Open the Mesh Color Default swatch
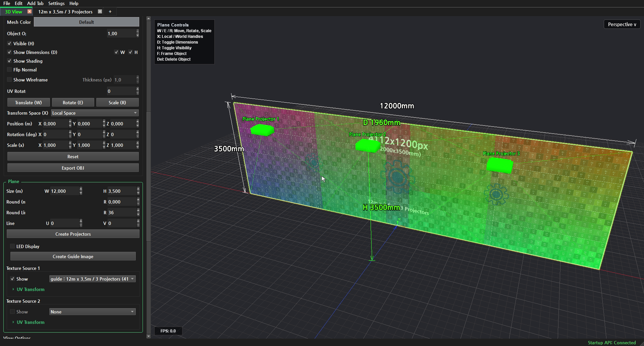This screenshot has height=346, width=644. pyautogui.click(x=87, y=22)
